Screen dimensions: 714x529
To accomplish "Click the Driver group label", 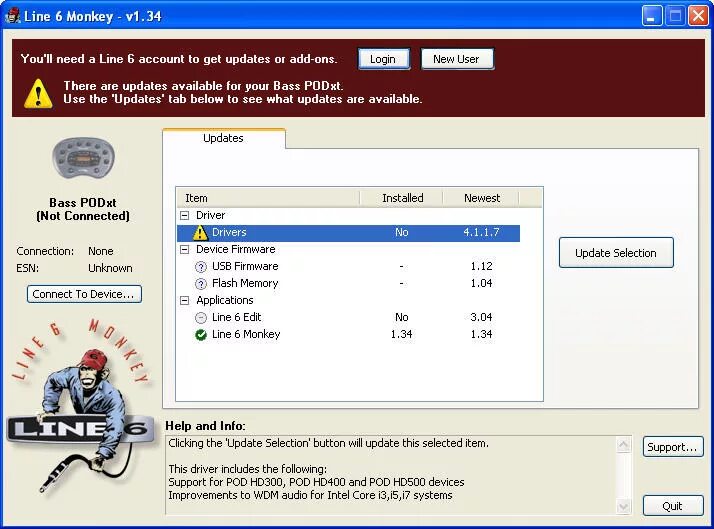I will [x=210, y=215].
